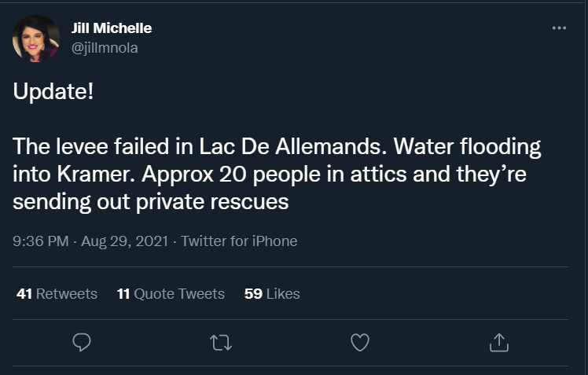
Task: Select the Aug 29, 2021 date
Action: click(x=124, y=241)
